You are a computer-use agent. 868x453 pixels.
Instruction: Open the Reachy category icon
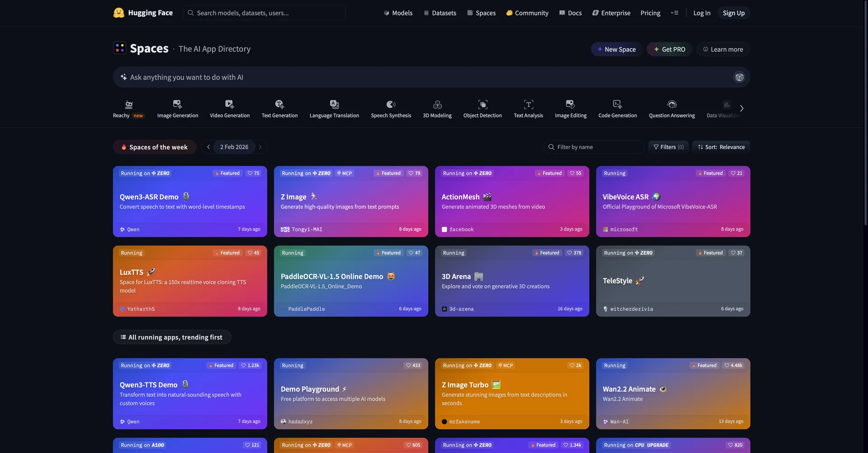pyautogui.click(x=129, y=104)
